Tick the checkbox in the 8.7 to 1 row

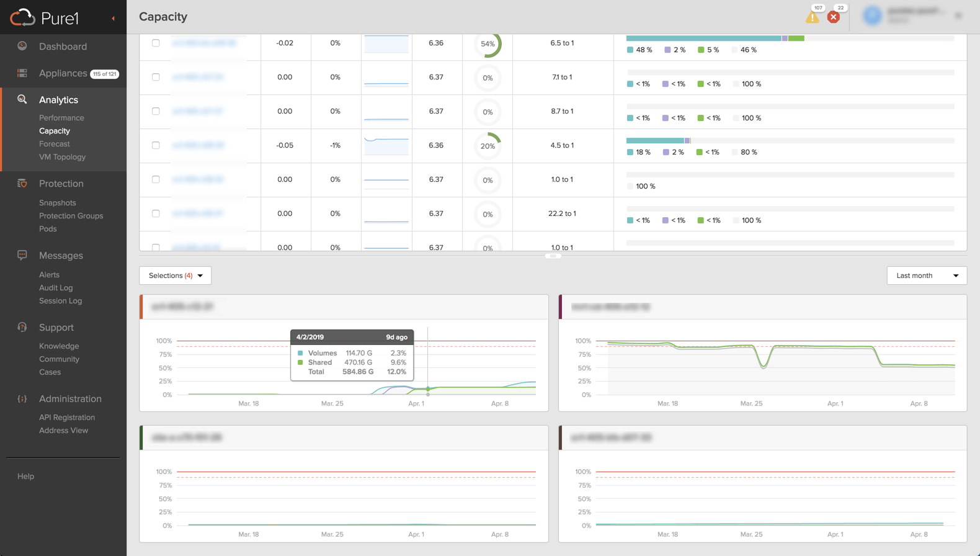[156, 111]
